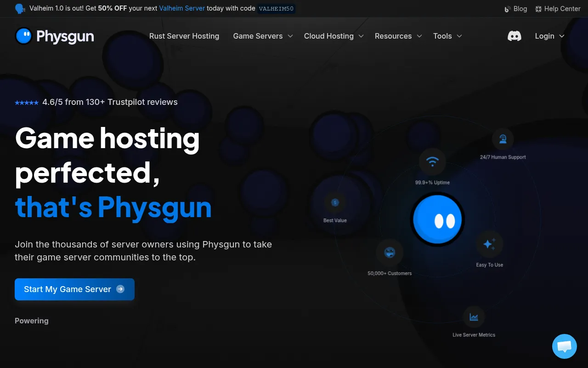Screen dimensions: 588x368
Task: Click the VALHEIM50 promo code
Action: click(276, 9)
